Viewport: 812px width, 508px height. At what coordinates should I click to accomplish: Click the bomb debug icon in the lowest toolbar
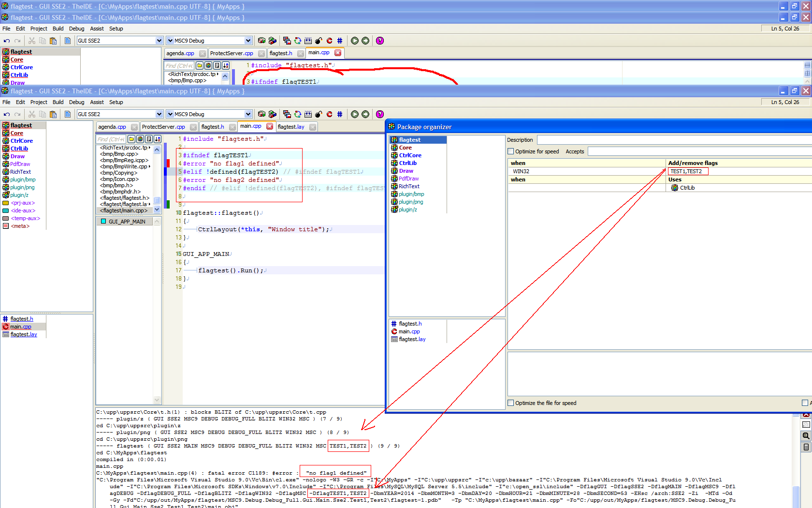click(319, 114)
